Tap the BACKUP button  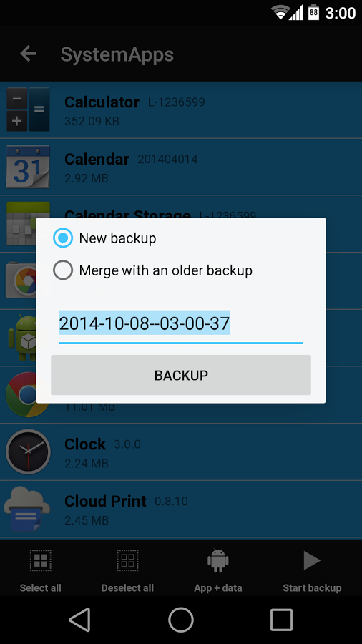(x=181, y=375)
